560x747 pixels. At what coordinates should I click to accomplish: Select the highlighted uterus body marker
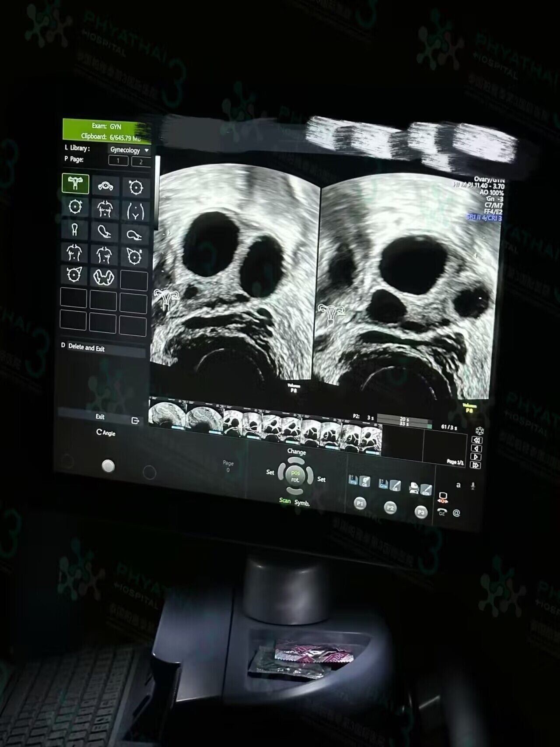75,183
